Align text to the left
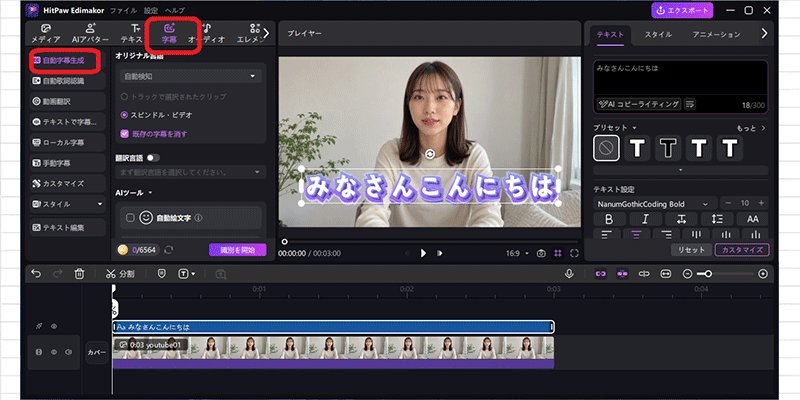The height and width of the screenshot is (400, 800). [x=607, y=234]
